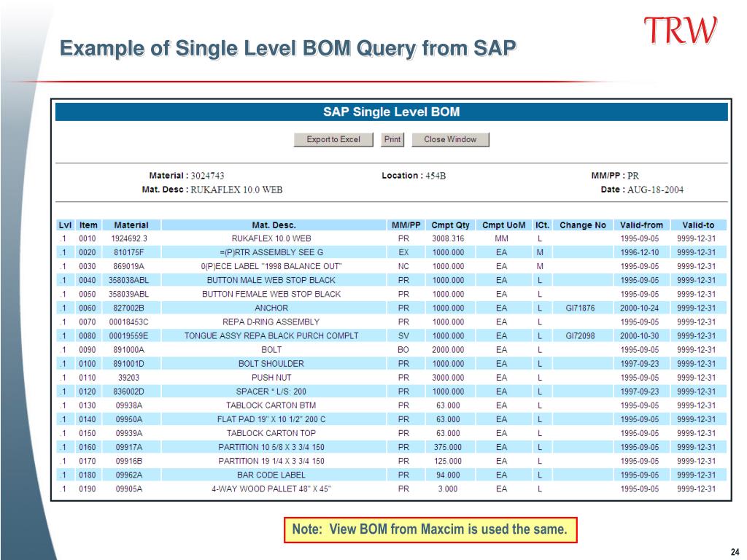Select TONGUE ASSY REPA BLACK PURCH COMPLT
The image size is (747, 560).
pyautogui.click(x=271, y=335)
